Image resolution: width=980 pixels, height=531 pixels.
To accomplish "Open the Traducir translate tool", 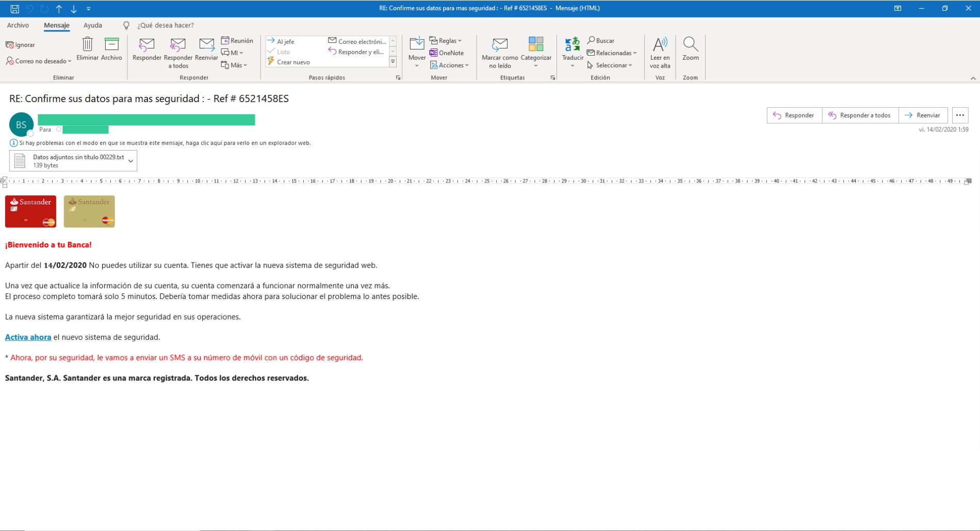I will tap(573, 45).
